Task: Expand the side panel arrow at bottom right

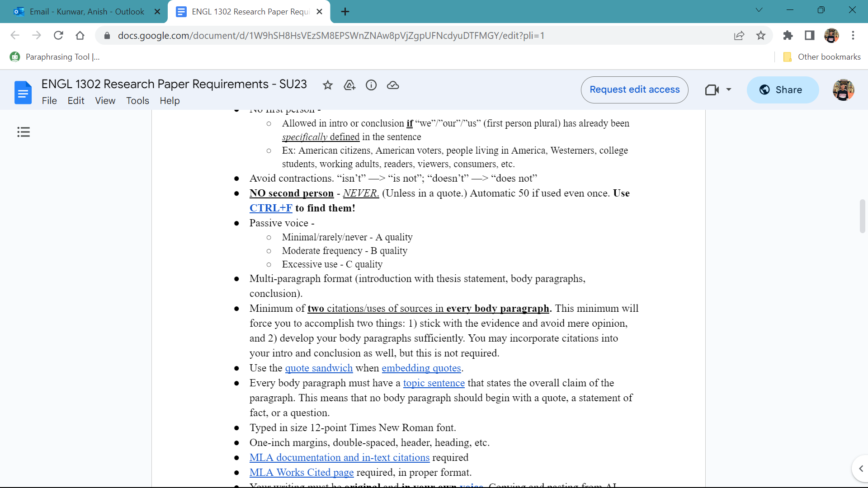Action: (x=861, y=469)
